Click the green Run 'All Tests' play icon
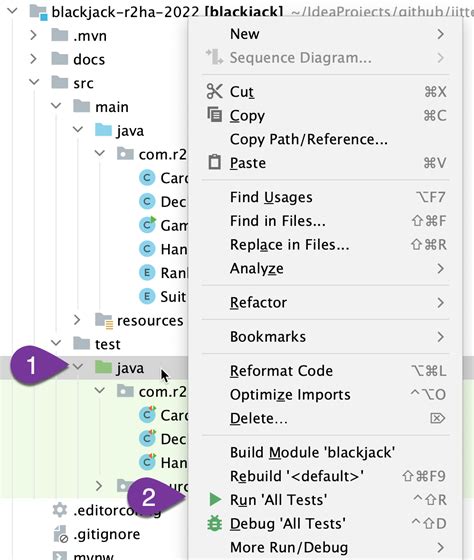474x560 pixels. [x=215, y=499]
